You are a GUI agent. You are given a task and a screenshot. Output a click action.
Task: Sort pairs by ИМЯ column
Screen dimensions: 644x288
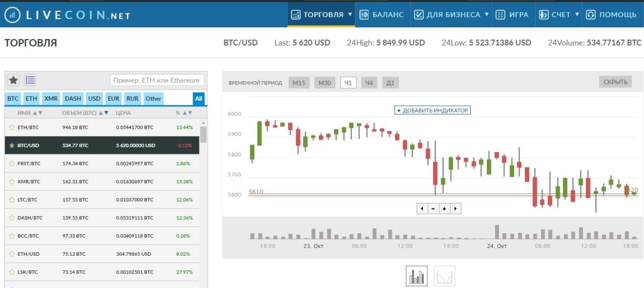coord(30,113)
